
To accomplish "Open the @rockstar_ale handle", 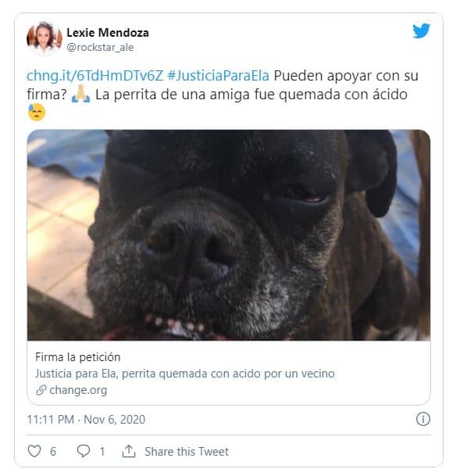I will (x=100, y=48).
